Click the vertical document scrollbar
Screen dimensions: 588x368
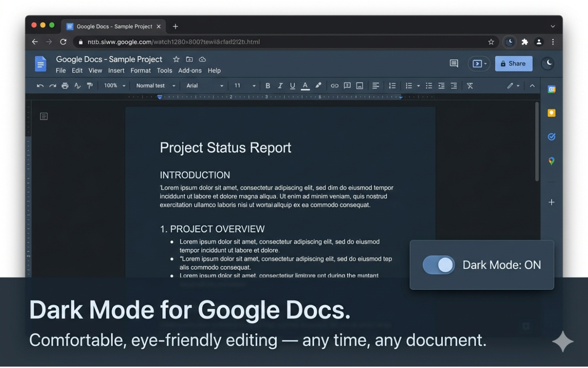pyautogui.click(x=537, y=142)
